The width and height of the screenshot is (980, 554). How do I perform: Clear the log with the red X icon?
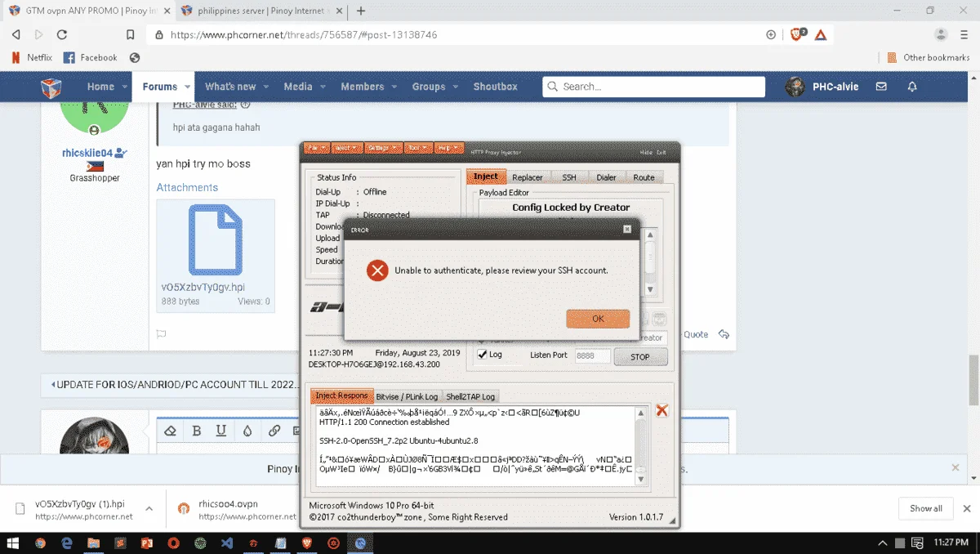661,411
